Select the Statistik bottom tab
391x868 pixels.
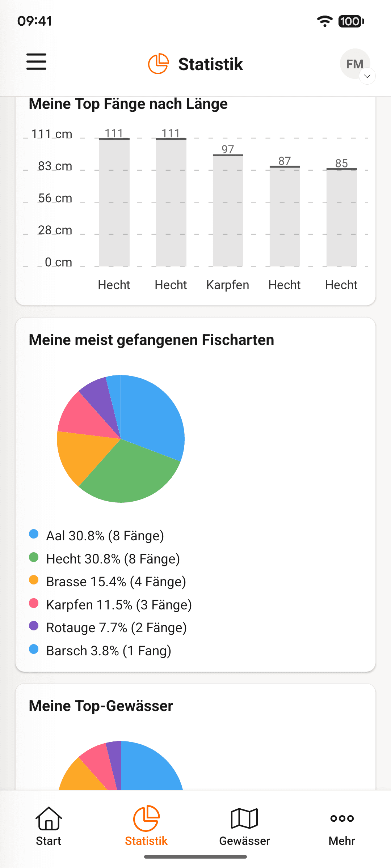pyautogui.click(x=146, y=826)
